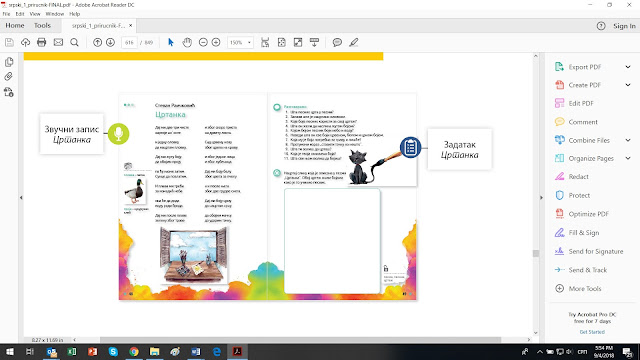Open Excel from the taskbar

(72, 351)
